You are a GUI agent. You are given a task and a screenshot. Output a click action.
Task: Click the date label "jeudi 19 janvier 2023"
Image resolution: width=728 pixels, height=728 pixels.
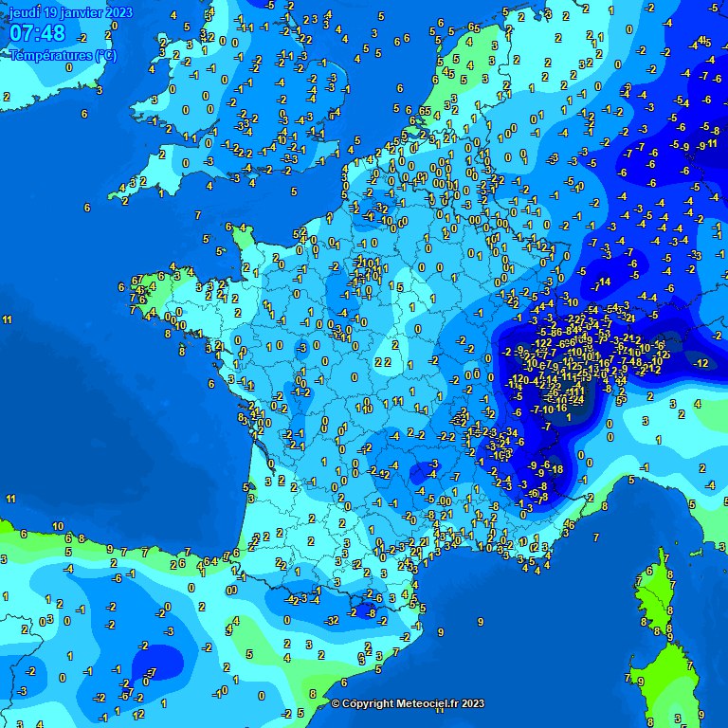(71, 13)
